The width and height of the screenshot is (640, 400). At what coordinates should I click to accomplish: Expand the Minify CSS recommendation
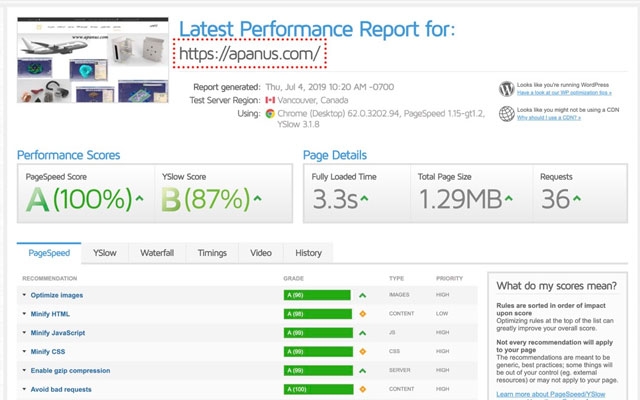pyautogui.click(x=24, y=351)
